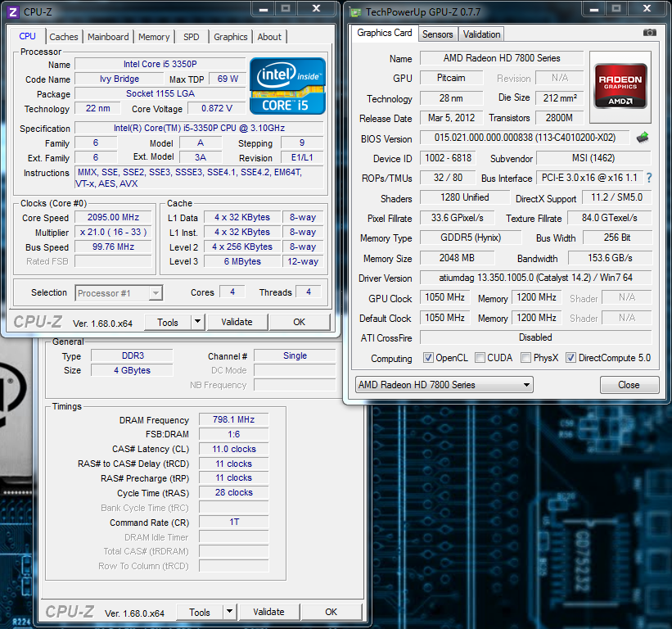Toggle the PhysX checkbox
The height and width of the screenshot is (629, 672).
[x=525, y=358]
